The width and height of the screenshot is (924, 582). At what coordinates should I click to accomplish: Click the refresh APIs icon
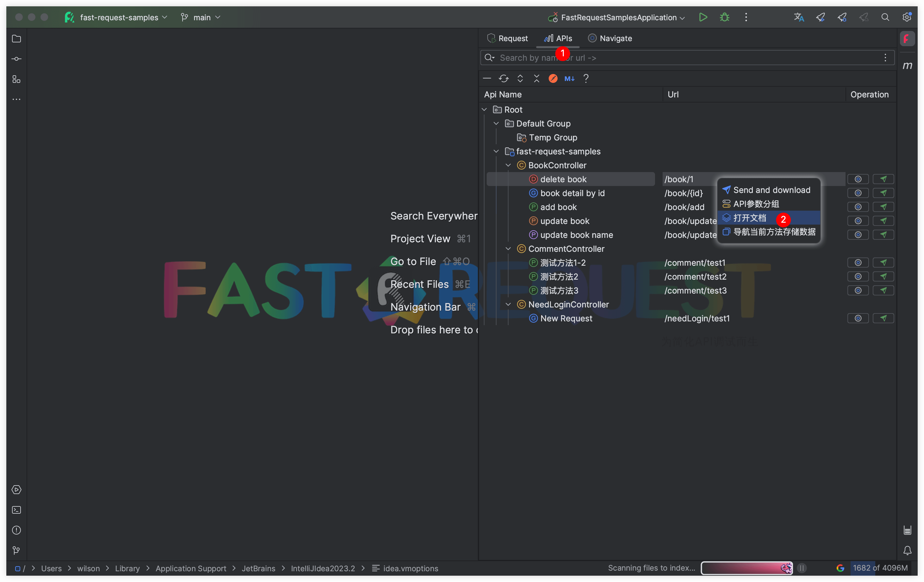(504, 78)
